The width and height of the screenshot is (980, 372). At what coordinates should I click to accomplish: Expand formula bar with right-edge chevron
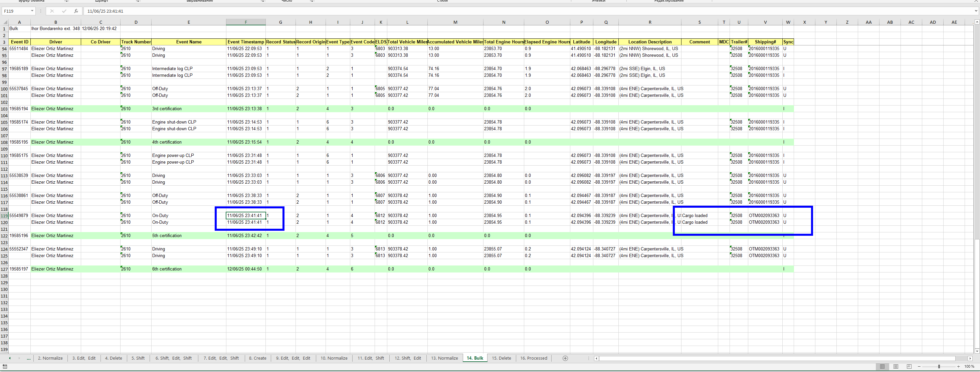click(976, 11)
